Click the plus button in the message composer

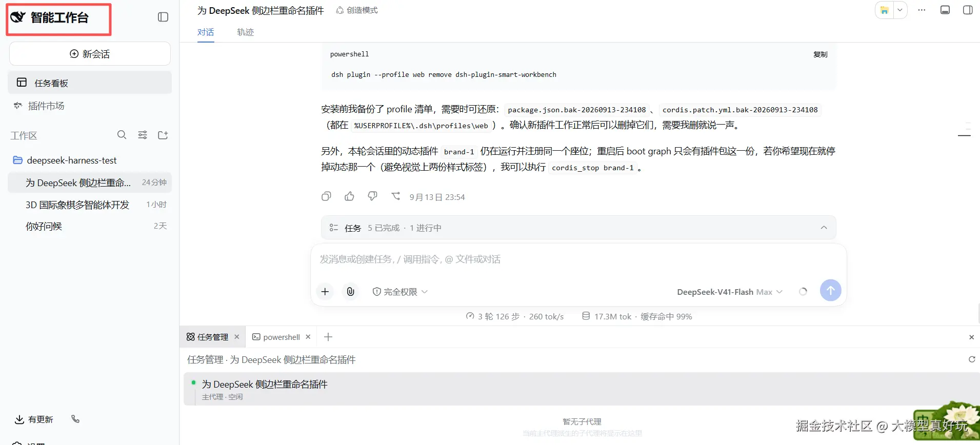coord(325,292)
